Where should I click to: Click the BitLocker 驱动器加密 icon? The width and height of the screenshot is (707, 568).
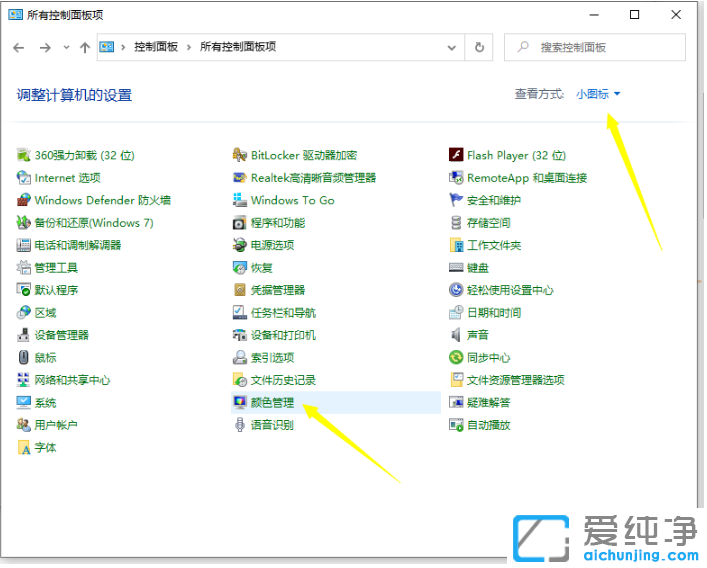(x=240, y=155)
